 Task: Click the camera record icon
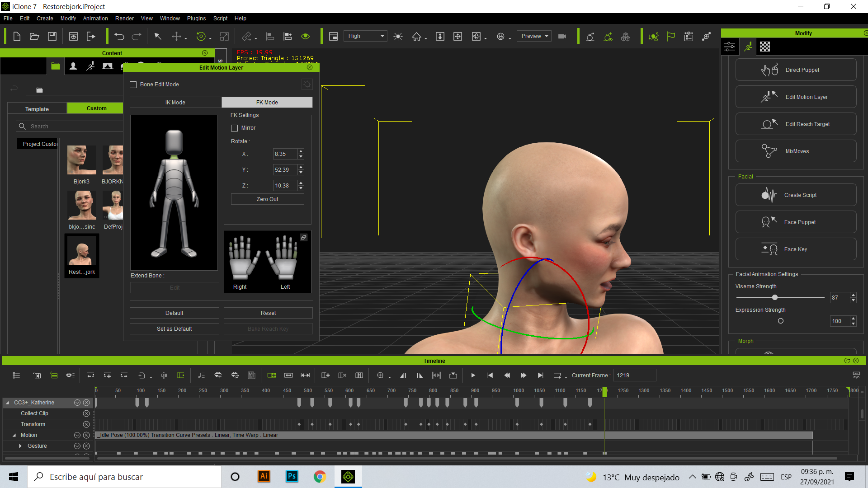pyautogui.click(x=562, y=37)
